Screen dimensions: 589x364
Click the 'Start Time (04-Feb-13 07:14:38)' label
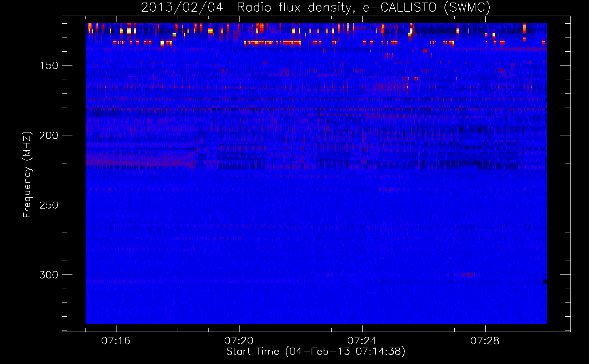point(316,352)
